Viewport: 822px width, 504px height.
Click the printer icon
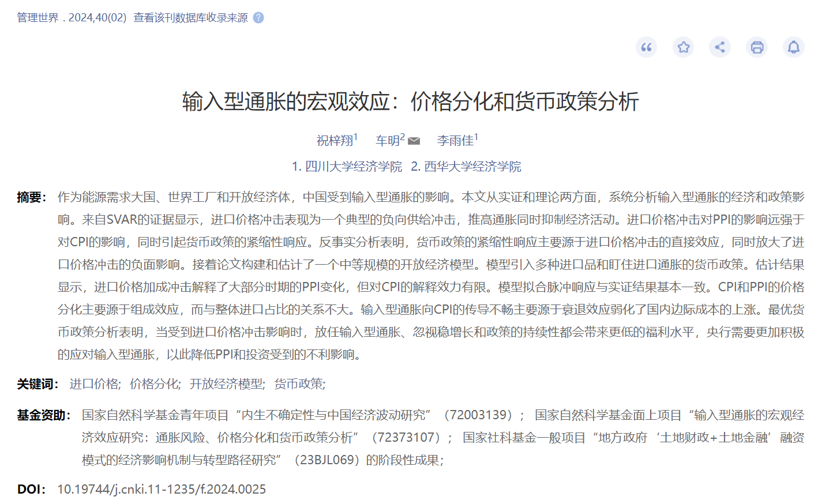[x=757, y=47]
